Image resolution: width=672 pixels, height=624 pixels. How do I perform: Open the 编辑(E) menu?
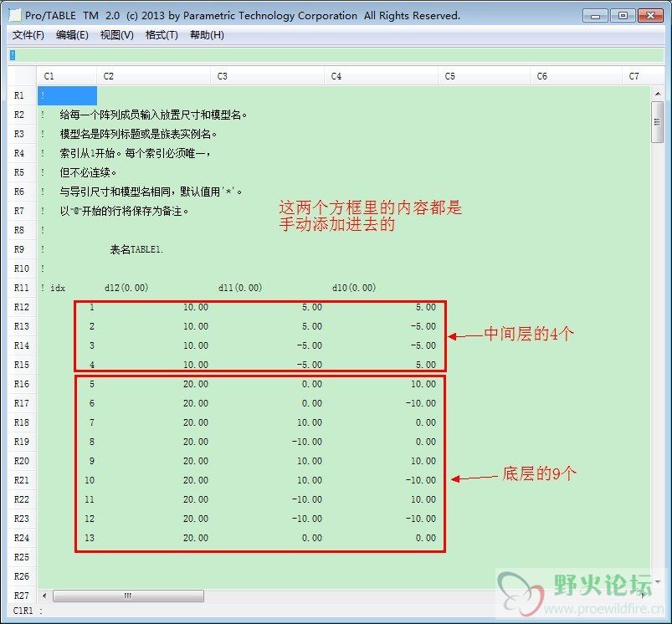[x=72, y=35]
